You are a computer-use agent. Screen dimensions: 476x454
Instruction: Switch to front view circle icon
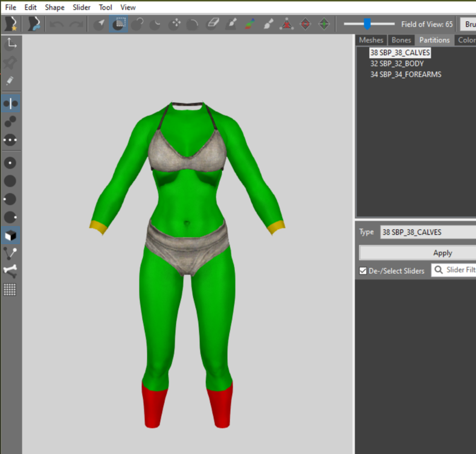tap(10, 163)
